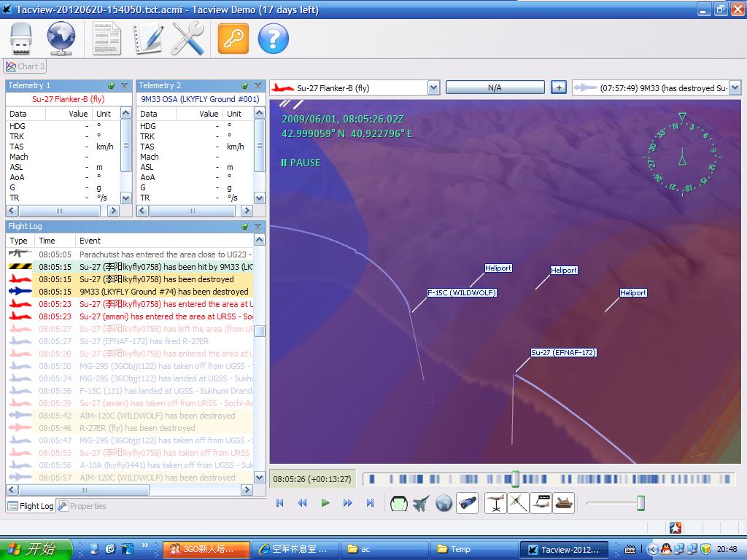The height and width of the screenshot is (560, 747).
Task: Select the 9M33 (LKYFLY Ground #74) has been destroyed row
Action: (130, 292)
